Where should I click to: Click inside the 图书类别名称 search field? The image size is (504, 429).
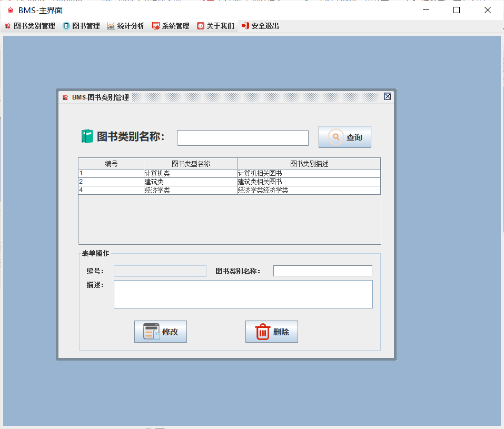(242, 137)
